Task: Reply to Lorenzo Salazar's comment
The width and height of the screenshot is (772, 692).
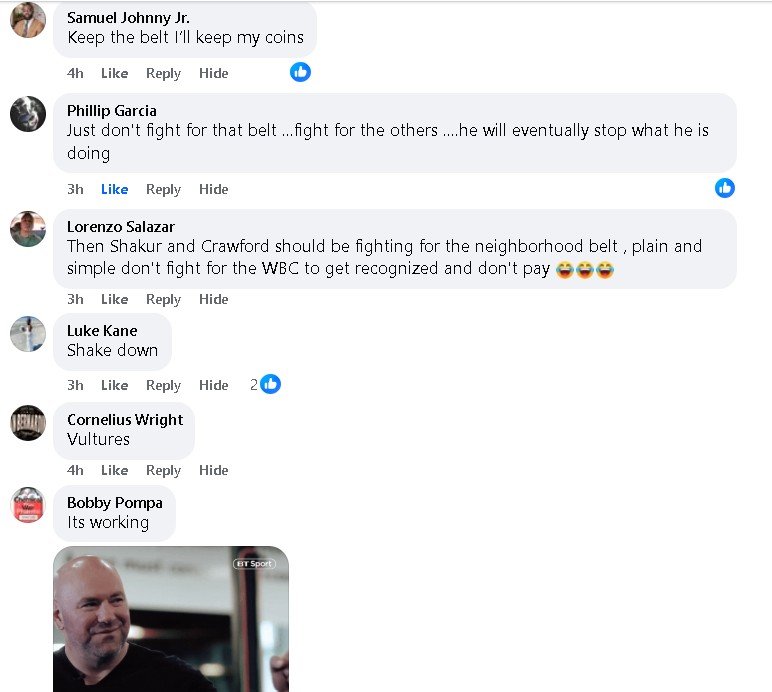Action: click(x=163, y=299)
